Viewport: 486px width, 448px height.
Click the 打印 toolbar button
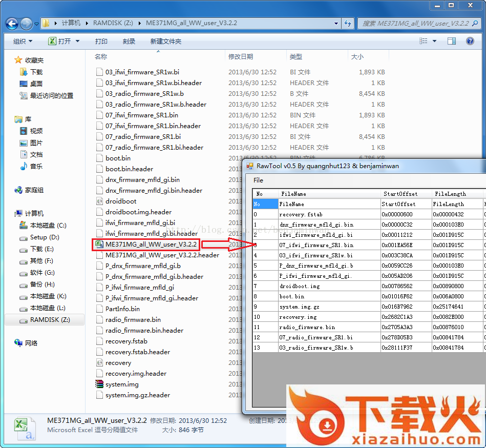click(x=101, y=41)
